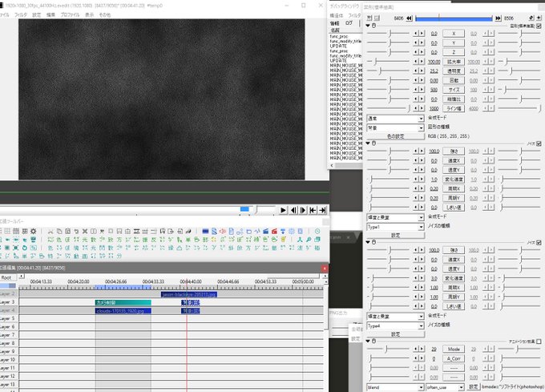The height and width of the screenshot is (392, 545).
Task: Switch to ログ tab in debug window
Action: point(349,23)
